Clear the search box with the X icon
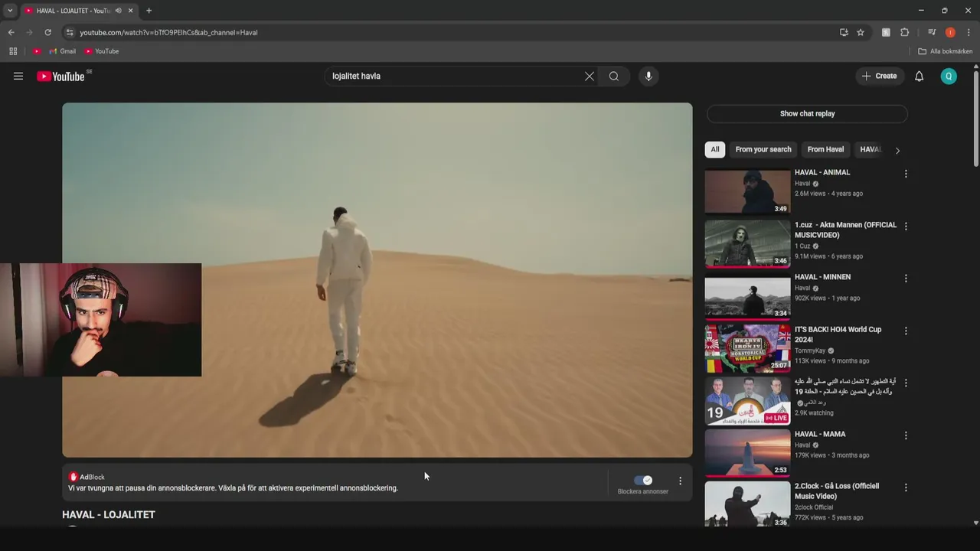This screenshot has width=980, height=551. (x=590, y=76)
